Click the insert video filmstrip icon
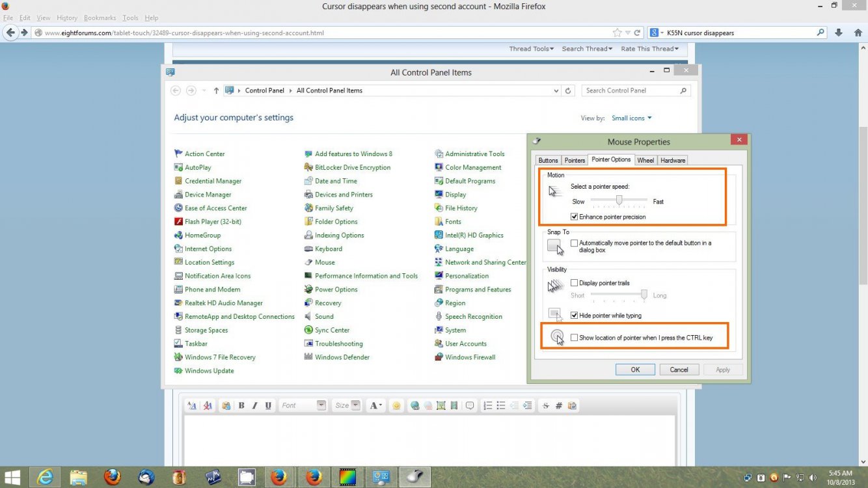Screen dimensions: 868x488 point(454,405)
